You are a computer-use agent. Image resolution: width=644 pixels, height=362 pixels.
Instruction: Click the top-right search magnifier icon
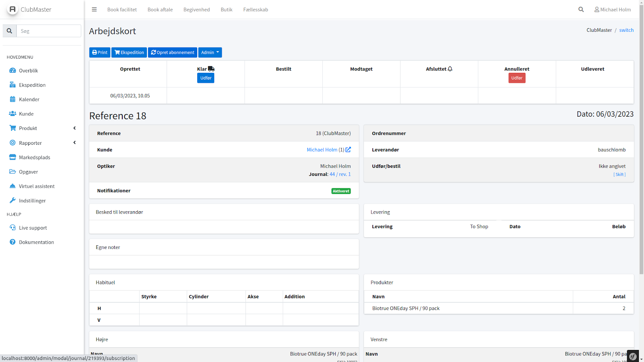[x=581, y=10]
